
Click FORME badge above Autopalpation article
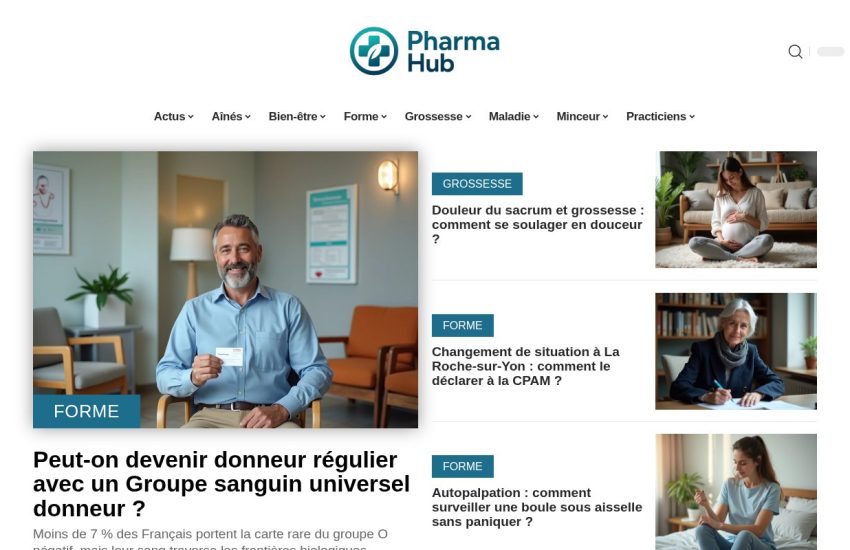[462, 467]
